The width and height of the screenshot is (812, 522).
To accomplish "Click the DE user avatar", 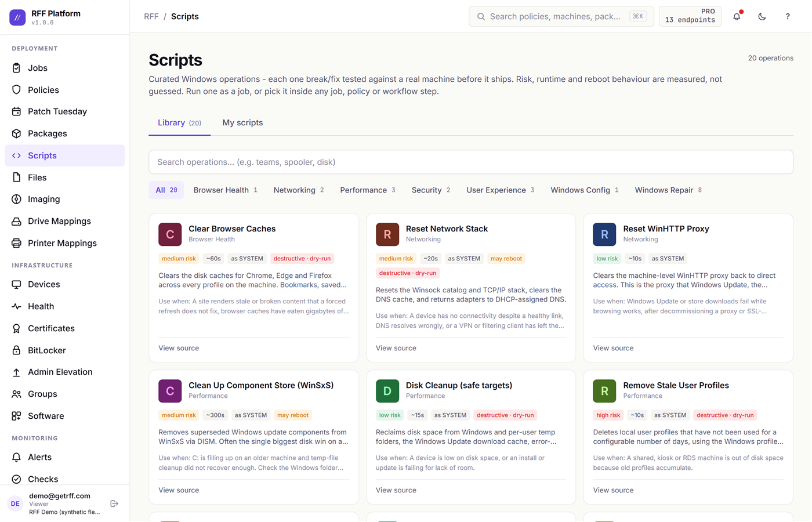I will point(15,503).
